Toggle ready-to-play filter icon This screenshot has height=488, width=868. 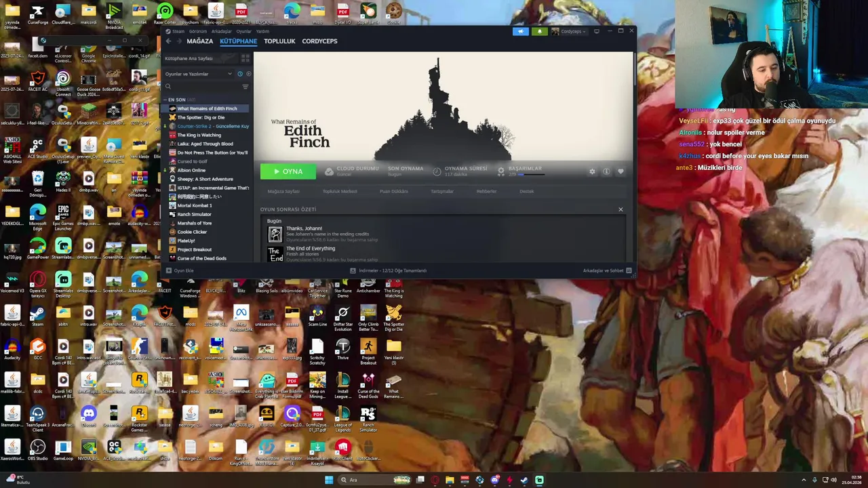click(248, 74)
